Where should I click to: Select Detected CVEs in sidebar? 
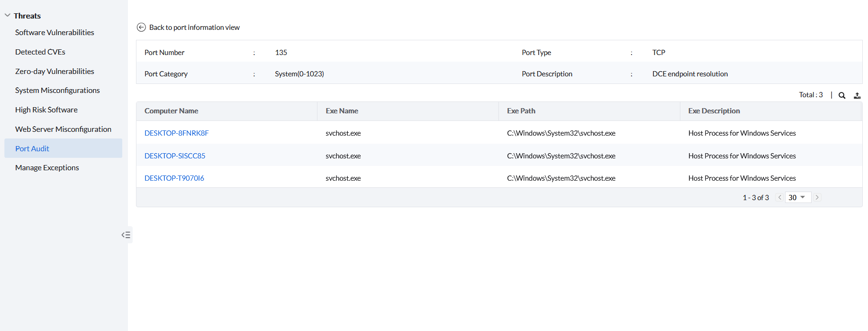(40, 52)
